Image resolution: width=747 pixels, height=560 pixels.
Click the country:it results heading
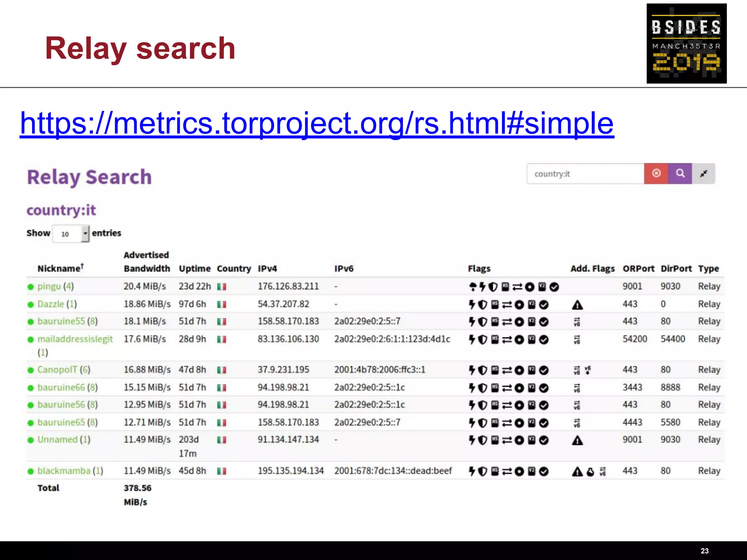point(61,210)
